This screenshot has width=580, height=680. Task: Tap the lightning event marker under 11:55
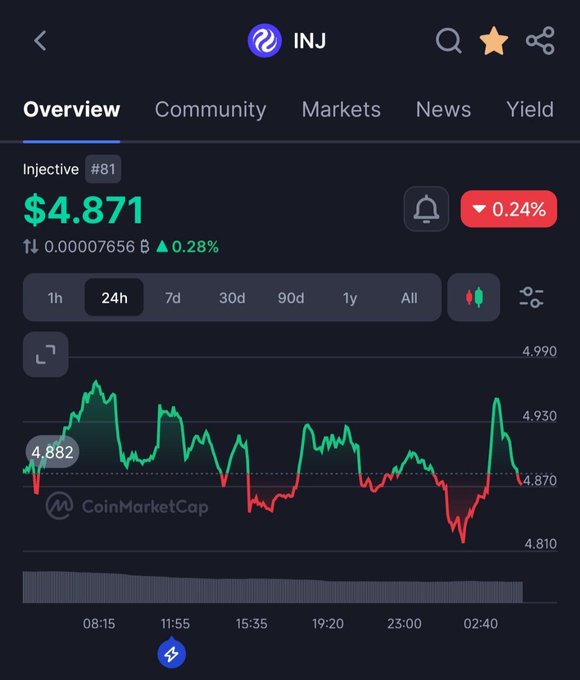172,653
